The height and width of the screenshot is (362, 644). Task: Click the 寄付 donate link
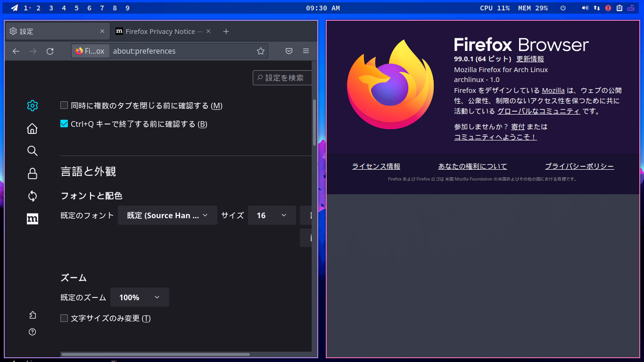pyautogui.click(x=518, y=127)
